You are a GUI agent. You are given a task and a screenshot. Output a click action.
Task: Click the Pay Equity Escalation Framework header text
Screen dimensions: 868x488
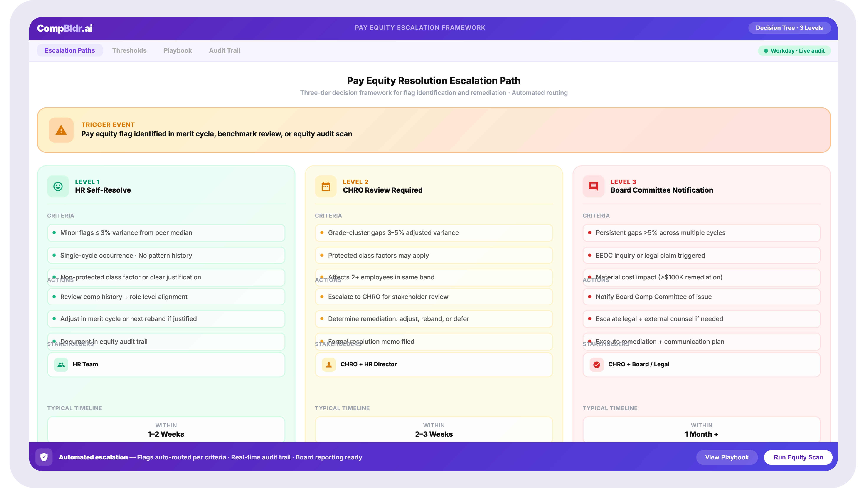pos(420,28)
